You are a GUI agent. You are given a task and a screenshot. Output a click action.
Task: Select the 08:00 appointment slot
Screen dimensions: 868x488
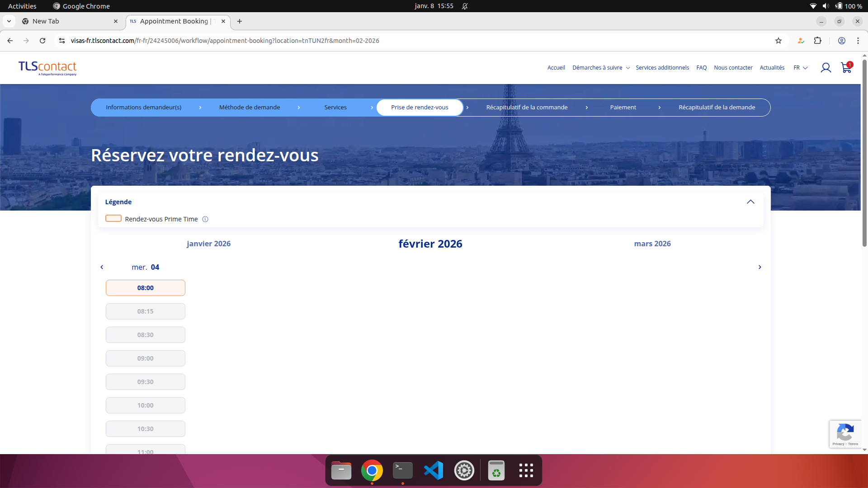pyautogui.click(x=145, y=288)
